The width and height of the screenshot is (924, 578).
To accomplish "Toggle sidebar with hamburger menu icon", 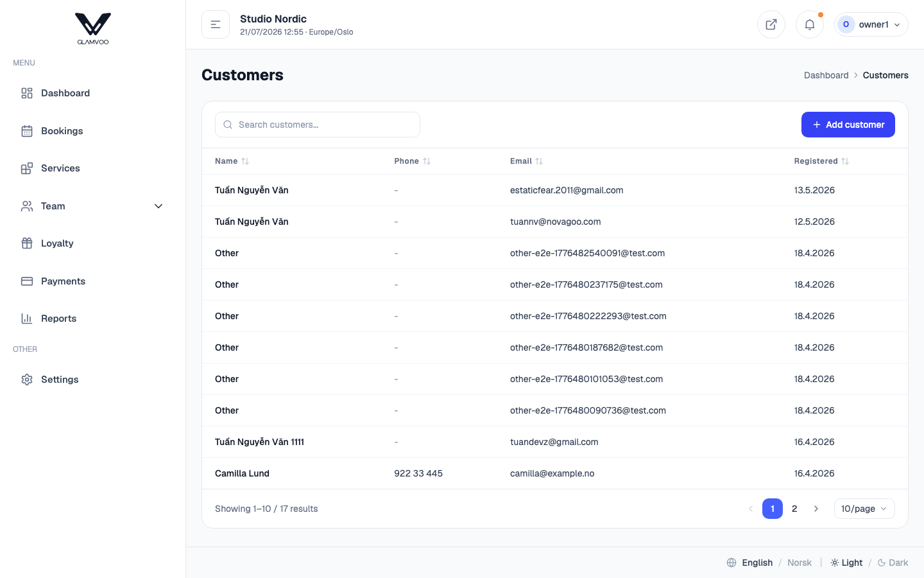I will coord(216,24).
